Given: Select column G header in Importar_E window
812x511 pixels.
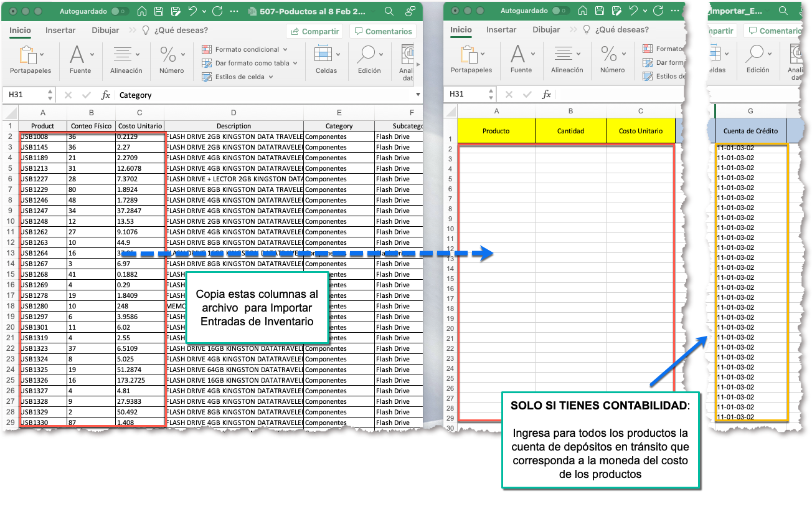Looking at the screenshot, I should [x=750, y=111].
